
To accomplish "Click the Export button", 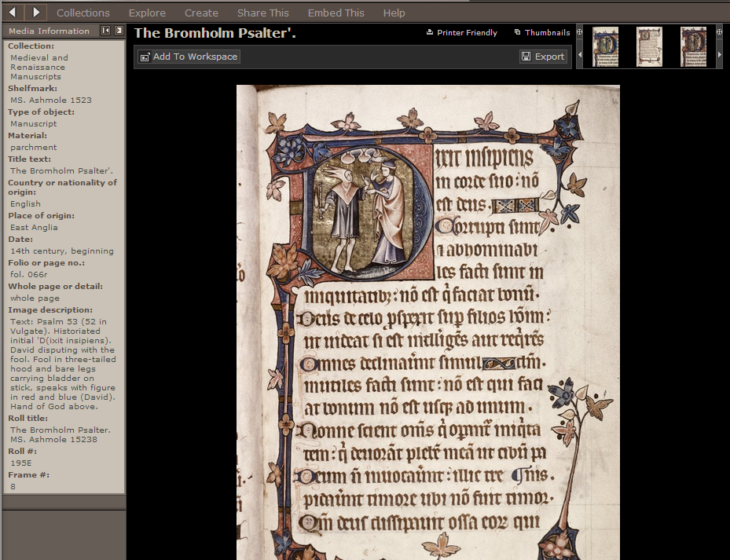I will (543, 57).
